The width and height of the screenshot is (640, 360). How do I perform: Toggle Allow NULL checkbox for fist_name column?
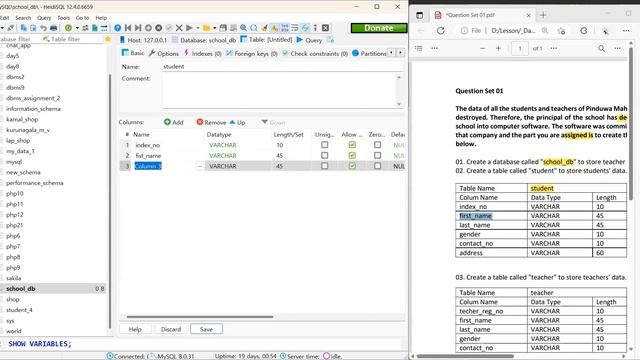(352, 156)
